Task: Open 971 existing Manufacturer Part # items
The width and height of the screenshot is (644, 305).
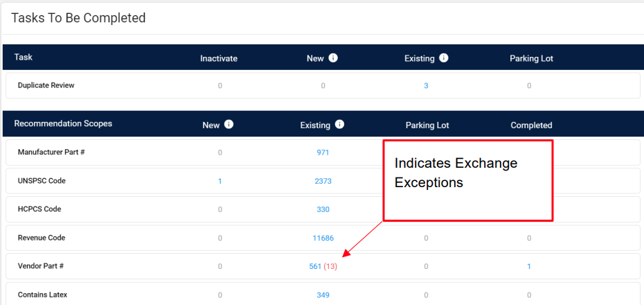Action: coord(322,152)
